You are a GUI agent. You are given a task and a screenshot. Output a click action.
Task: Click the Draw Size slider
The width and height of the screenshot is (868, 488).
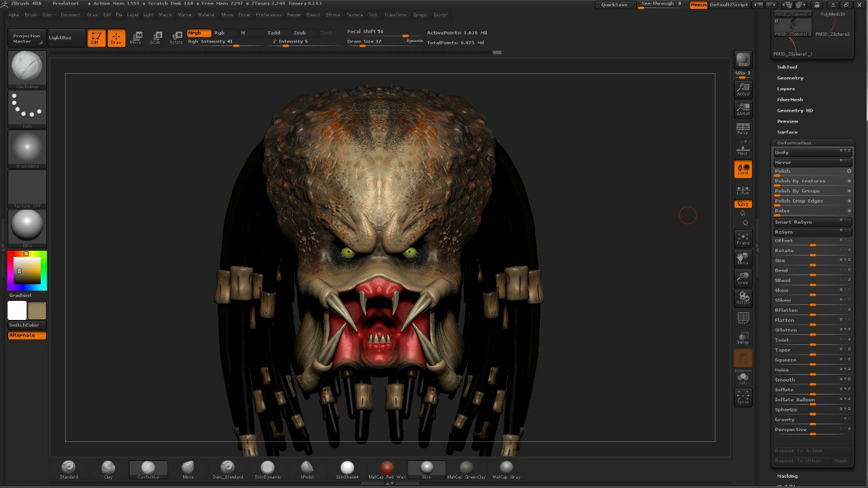tap(384, 42)
